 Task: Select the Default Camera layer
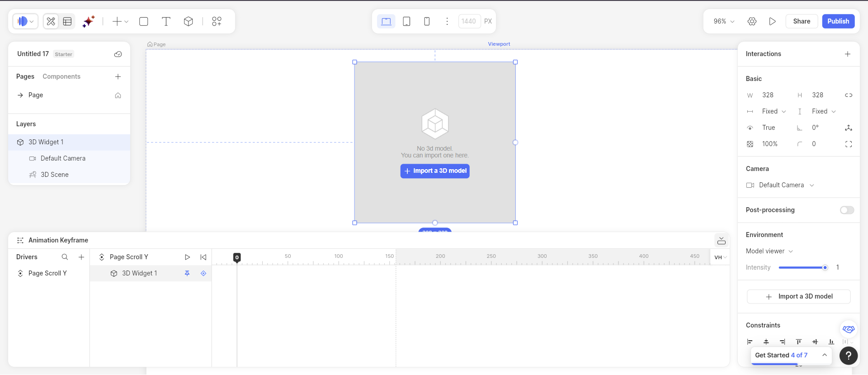pyautogui.click(x=69, y=158)
